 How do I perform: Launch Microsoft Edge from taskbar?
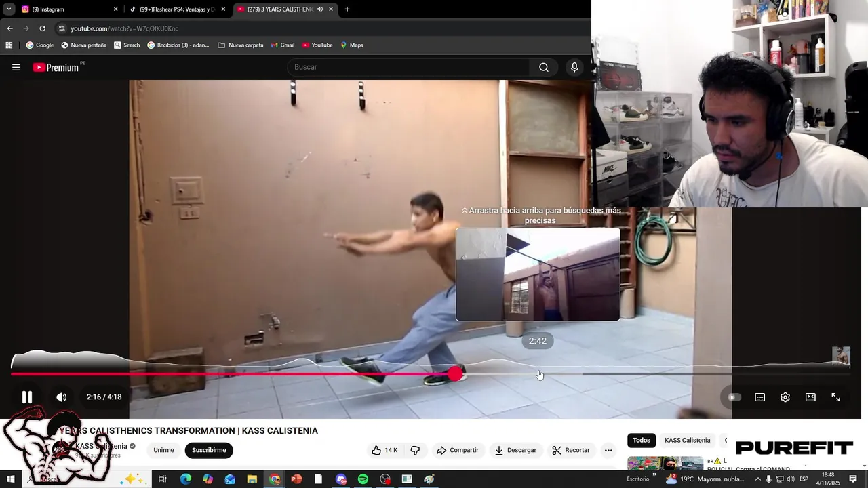point(185,479)
